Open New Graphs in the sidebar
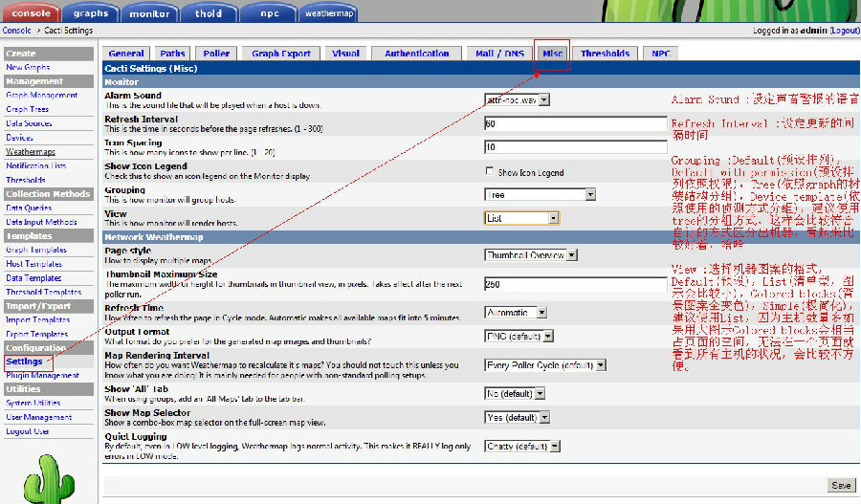The image size is (861, 504). [x=28, y=67]
